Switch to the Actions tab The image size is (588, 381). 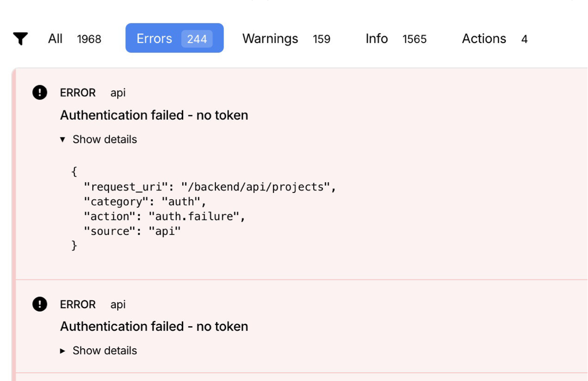(x=484, y=39)
